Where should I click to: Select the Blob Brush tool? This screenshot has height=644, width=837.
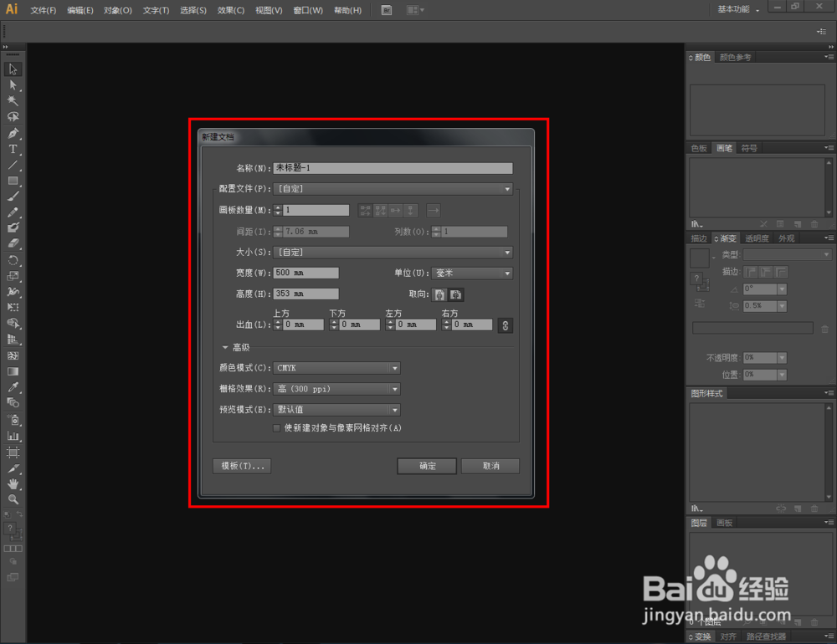[13, 227]
